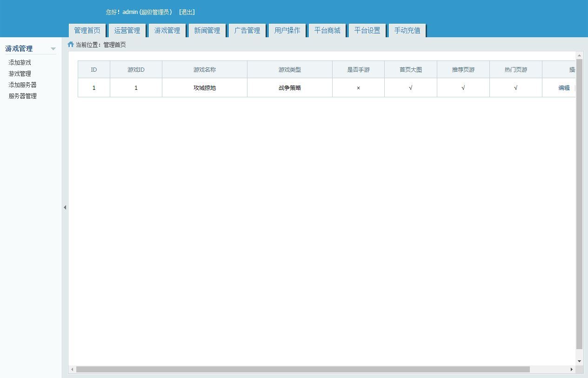The height and width of the screenshot is (378, 588).
Task: Click the horizontal scrollbar thumb
Action: click(x=302, y=369)
